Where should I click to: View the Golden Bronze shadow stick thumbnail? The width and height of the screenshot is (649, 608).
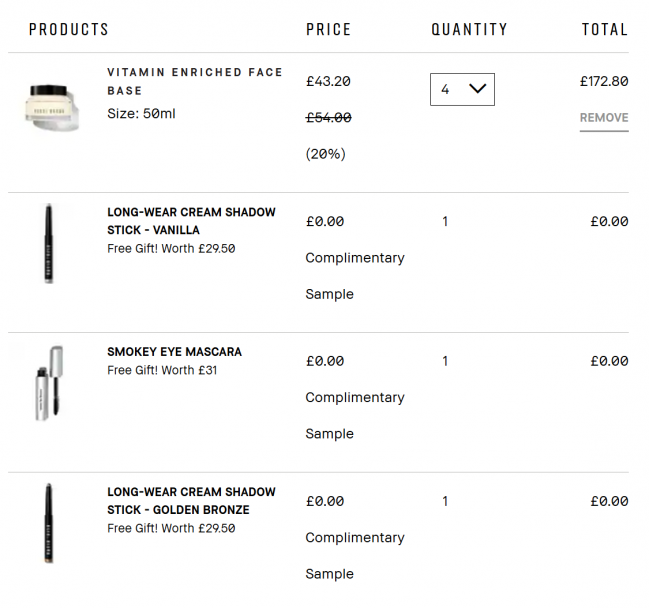point(49,523)
